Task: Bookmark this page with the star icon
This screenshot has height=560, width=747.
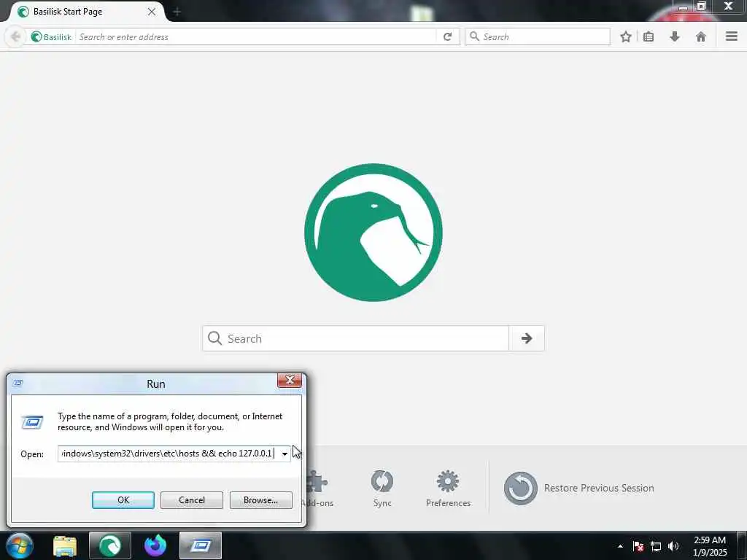Action: click(626, 36)
